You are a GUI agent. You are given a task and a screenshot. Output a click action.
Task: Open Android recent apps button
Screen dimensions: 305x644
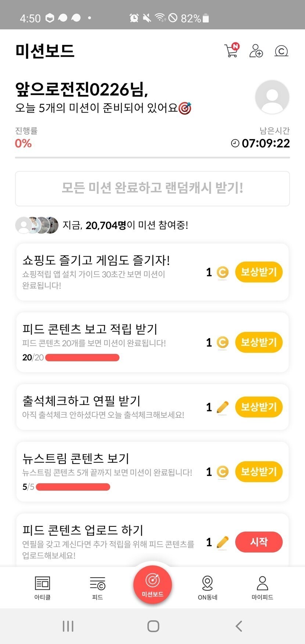click(68, 626)
